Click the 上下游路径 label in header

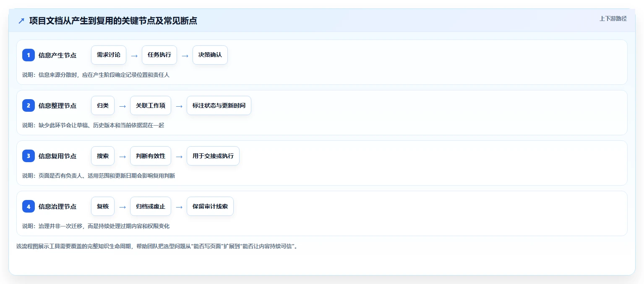pos(613,18)
